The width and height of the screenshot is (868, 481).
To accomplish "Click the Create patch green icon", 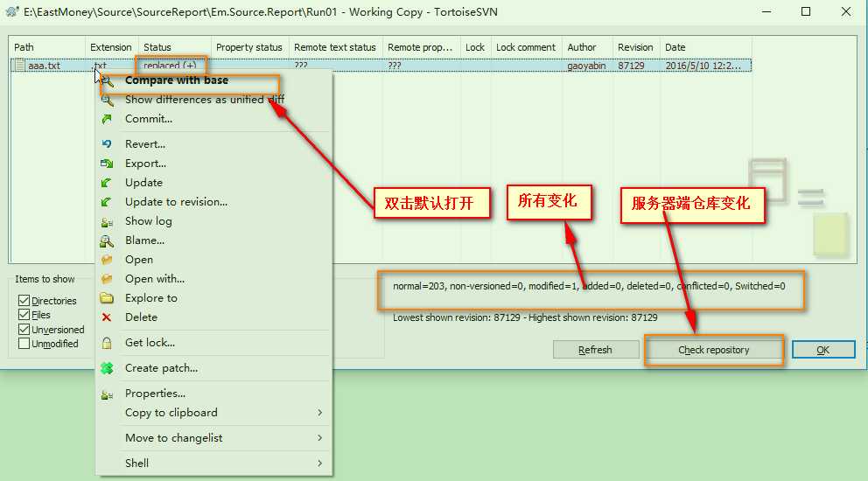I will (x=107, y=368).
